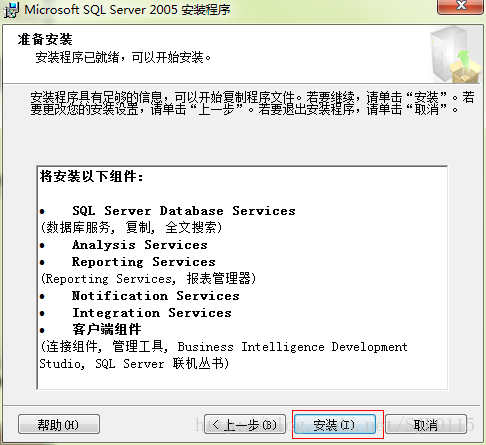This screenshot has width=486, height=445.
Task: Select the Reporting Services bullet line
Action: [144, 262]
